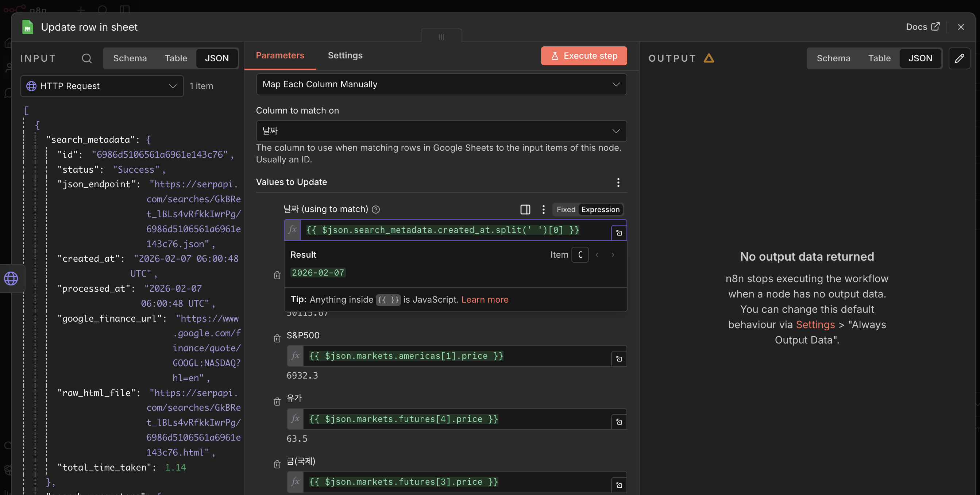
Task: Click the Execute step button
Action: 584,56
